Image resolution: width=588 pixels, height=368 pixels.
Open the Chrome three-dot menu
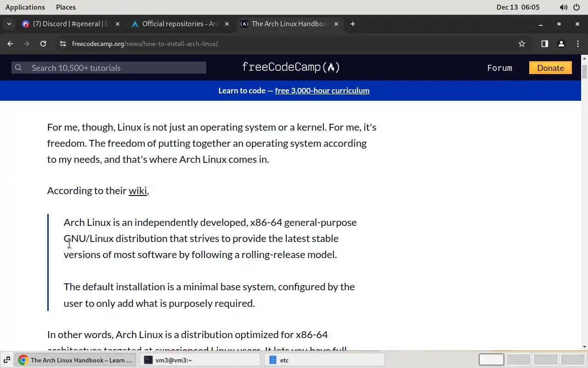pos(577,44)
